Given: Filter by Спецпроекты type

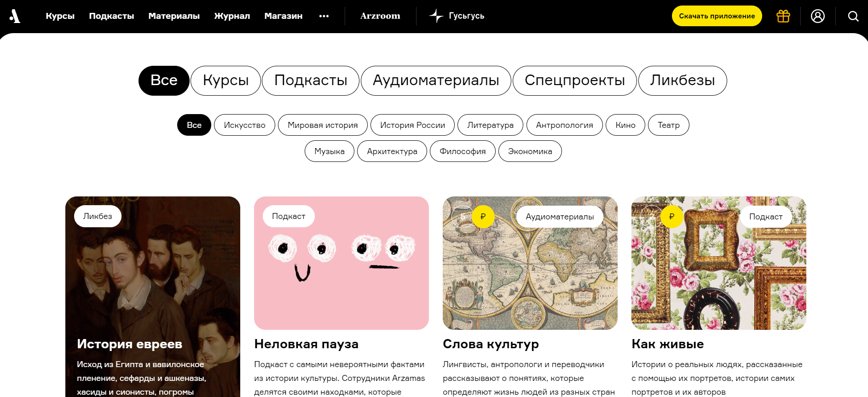Looking at the screenshot, I should [575, 81].
